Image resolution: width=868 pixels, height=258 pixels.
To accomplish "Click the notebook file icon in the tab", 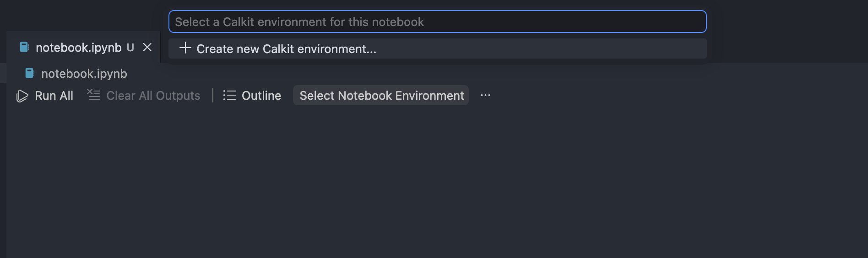I will 24,47.
